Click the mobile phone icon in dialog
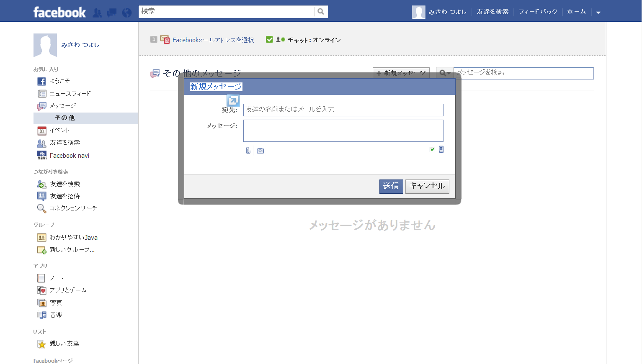642x364 pixels. pos(441,149)
